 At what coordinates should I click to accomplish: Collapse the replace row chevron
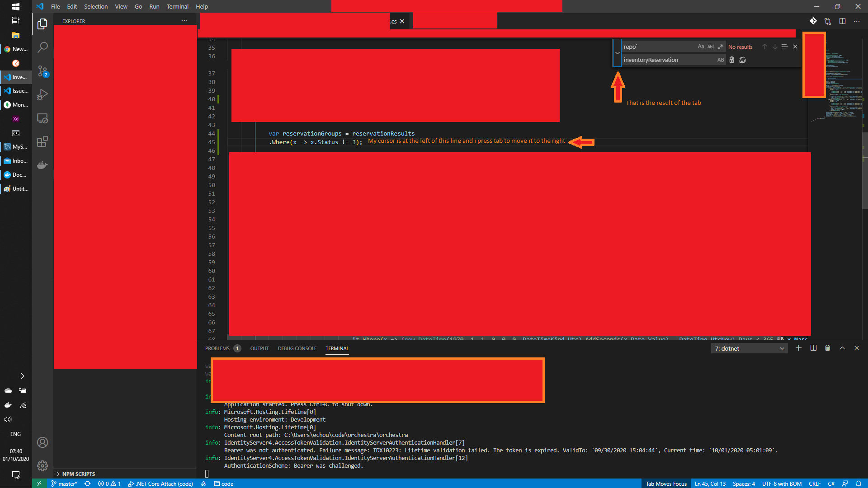pos(617,53)
